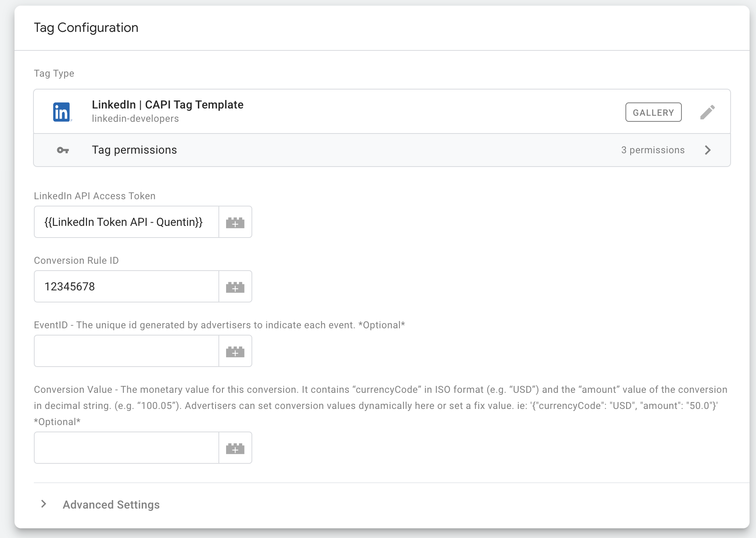Focus the empty EventID input field
The width and height of the screenshot is (756, 538).
127,351
